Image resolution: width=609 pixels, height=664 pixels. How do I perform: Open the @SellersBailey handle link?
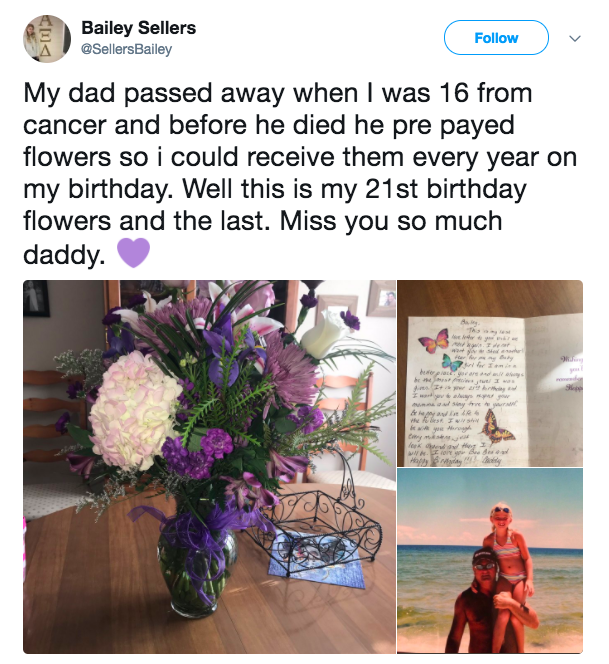tap(127, 50)
